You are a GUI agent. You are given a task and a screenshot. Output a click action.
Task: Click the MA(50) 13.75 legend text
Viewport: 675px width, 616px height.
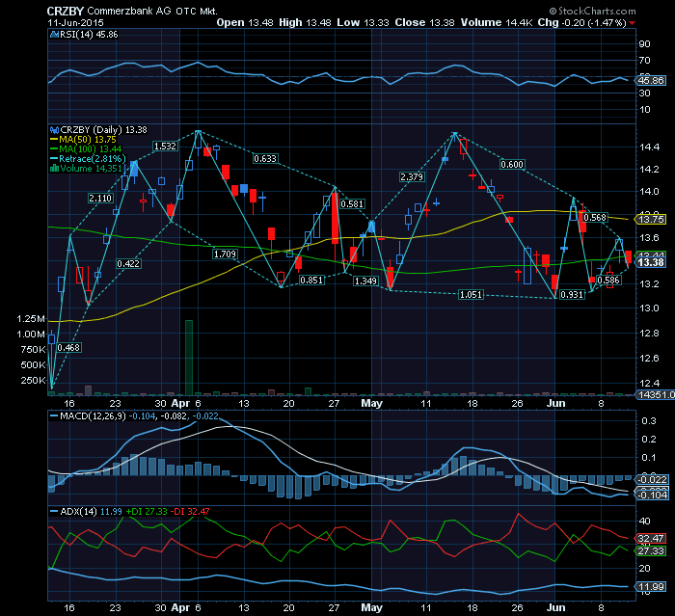point(88,140)
